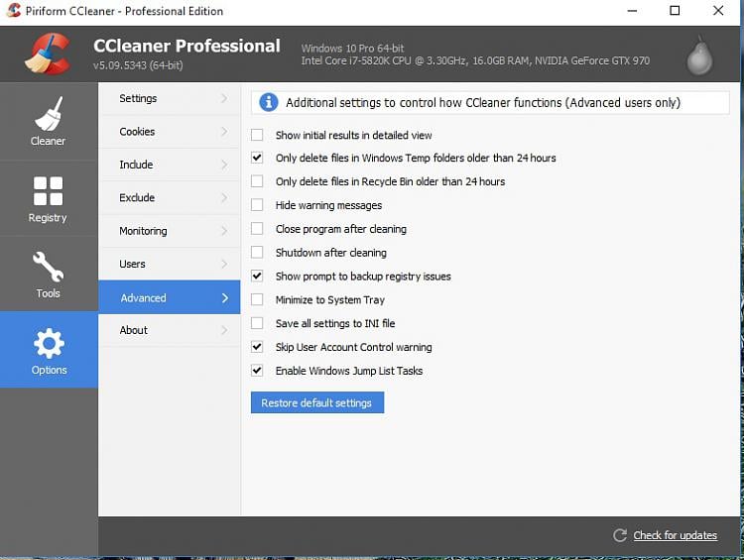
Task: Uncheck Only delete Windows Temp files older than 24 hours
Action: [257, 158]
